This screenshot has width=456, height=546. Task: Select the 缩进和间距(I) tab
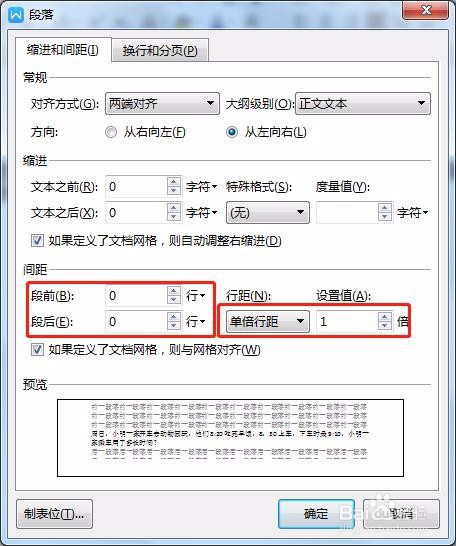63,50
